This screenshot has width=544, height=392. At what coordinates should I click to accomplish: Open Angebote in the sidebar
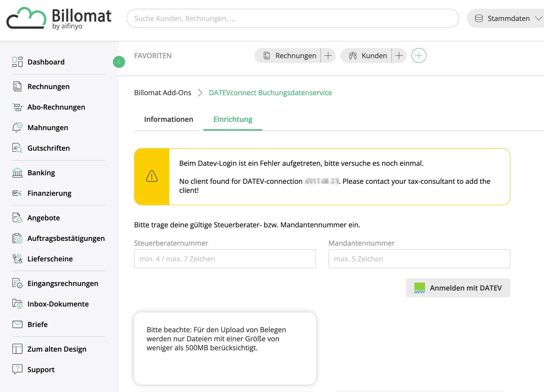tap(44, 218)
